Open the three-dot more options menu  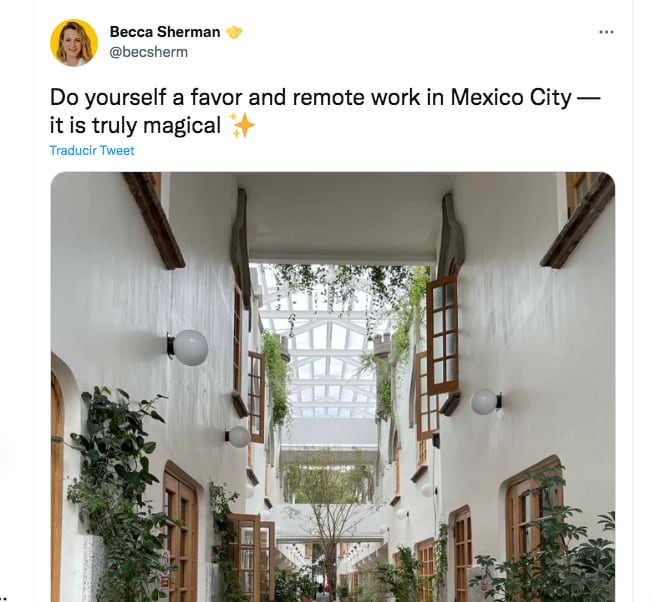[606, 32]
